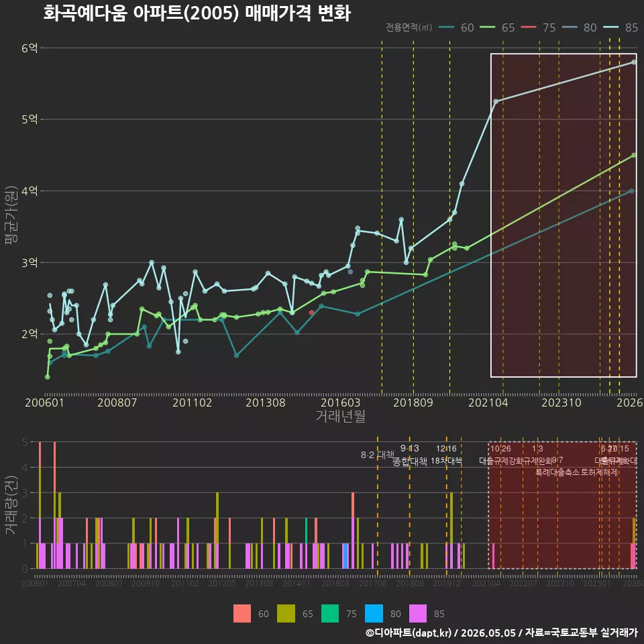644x644 pixels.
Task: Click the 201603 label on price chart x-axis
Action: coord(341,402)
